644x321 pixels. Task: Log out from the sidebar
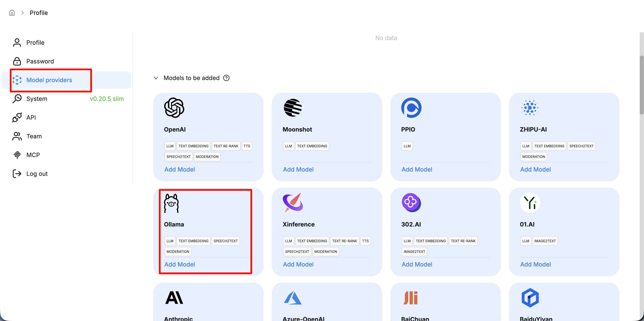tap(37, 174)
